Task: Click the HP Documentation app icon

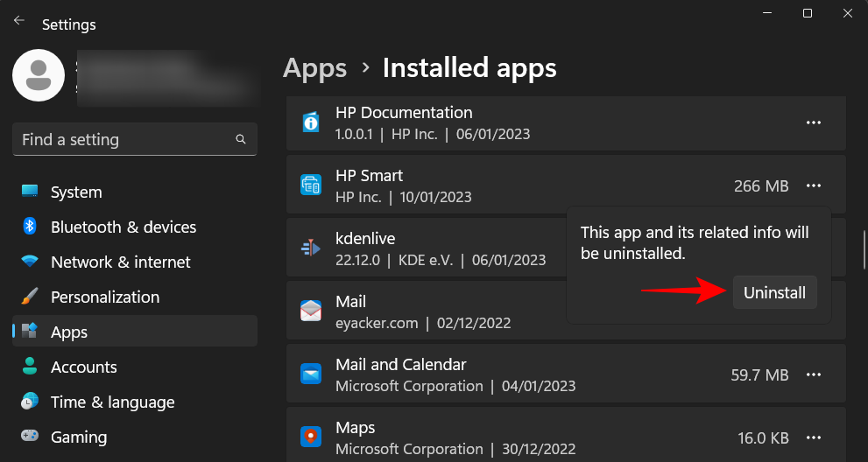Action: [311, 122]
